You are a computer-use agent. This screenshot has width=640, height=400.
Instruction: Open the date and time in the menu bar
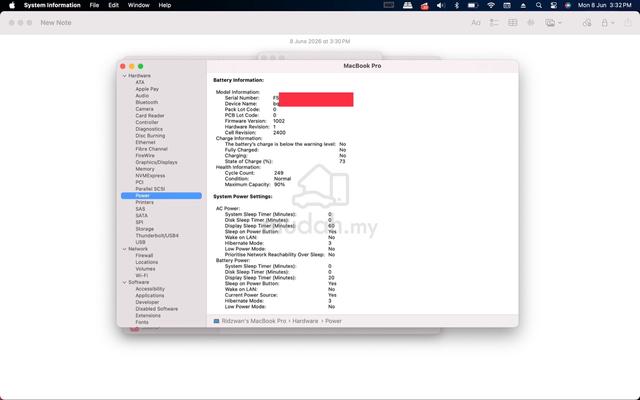[604, 5]
